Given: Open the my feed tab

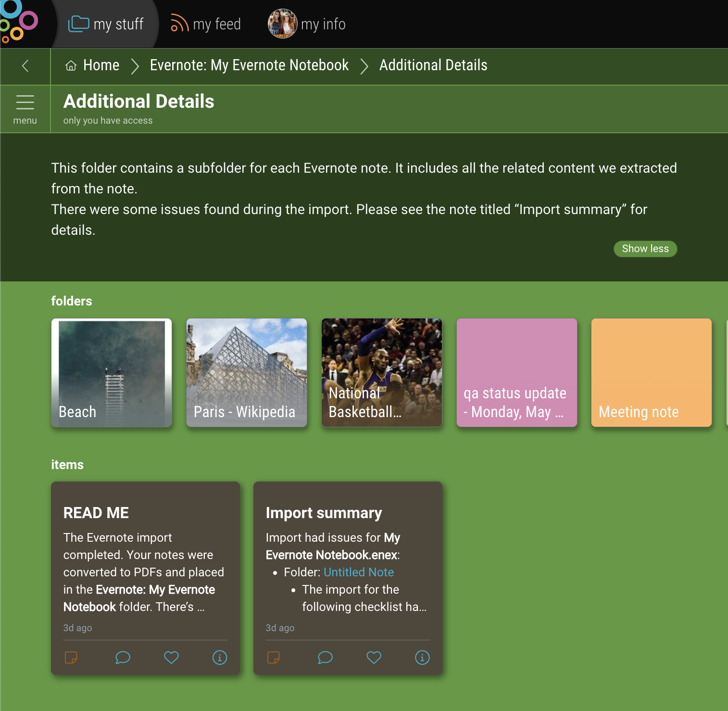Looking at the screenshot, I should [206, 24].
